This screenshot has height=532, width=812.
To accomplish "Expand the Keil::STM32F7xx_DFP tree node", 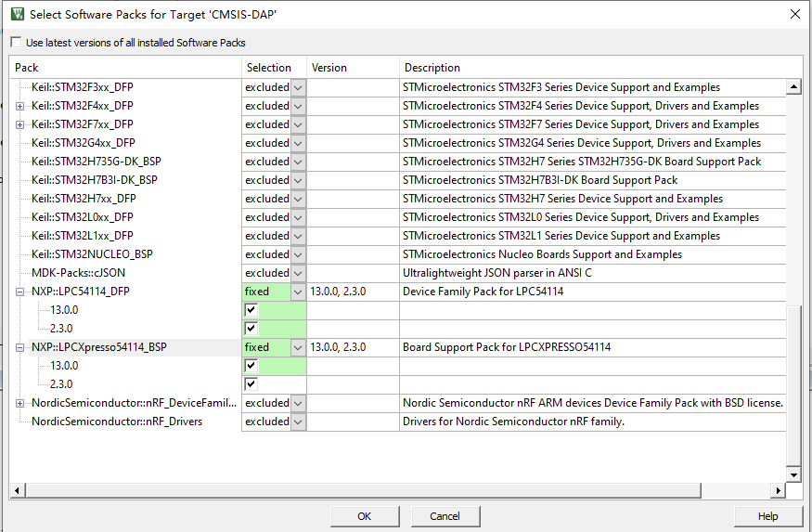I will tap(20, 124).
